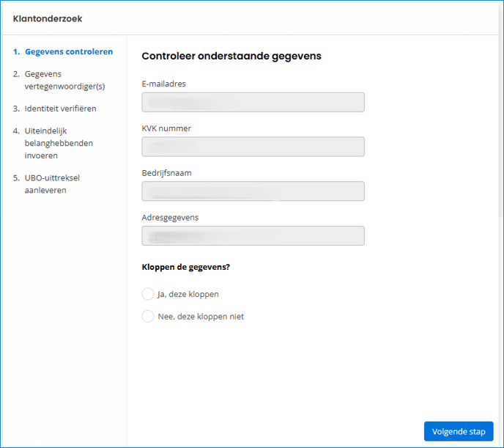Viewport: 504px width, 448px height.
Task: Click the number '1.' before Gegevens controleren
Action: pos(17,52)
